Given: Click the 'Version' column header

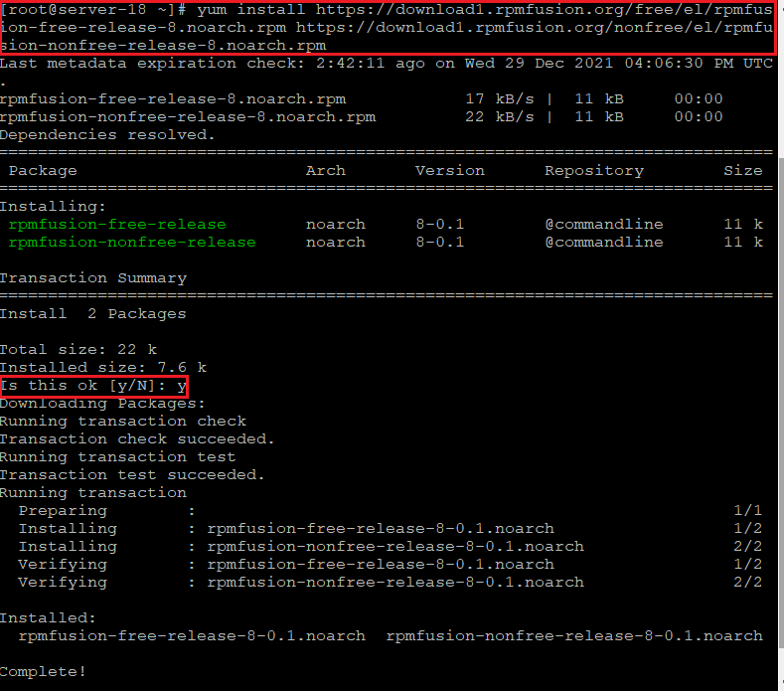Looking at the screenshot, I should [x=450, y=171].
